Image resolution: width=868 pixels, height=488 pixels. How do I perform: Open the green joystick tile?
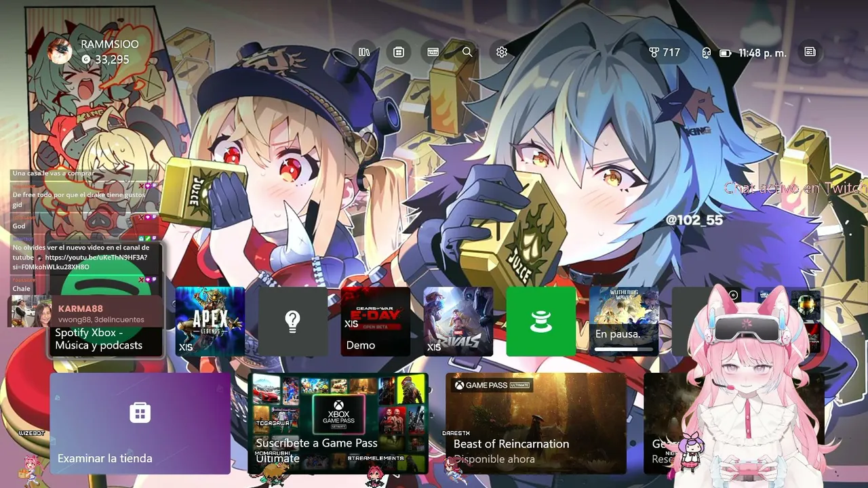pyautogui.click(x=540, y=321)
